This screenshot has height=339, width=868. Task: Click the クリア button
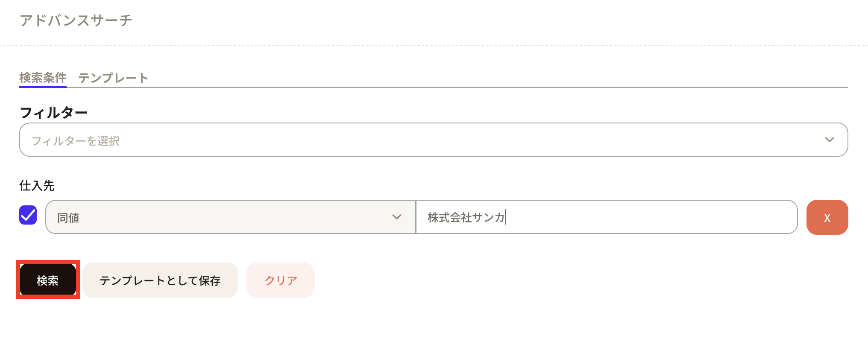pyautogui.click(x=281, y=280)
